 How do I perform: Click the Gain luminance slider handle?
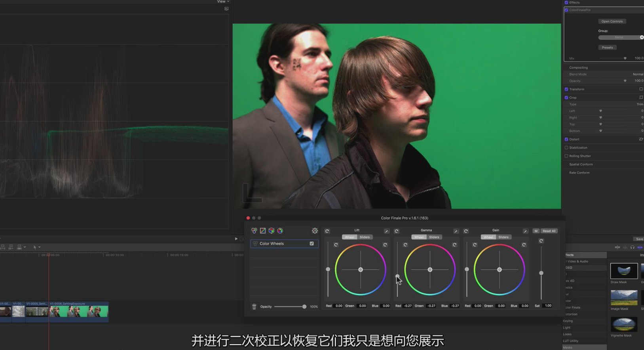pos(467,270)
